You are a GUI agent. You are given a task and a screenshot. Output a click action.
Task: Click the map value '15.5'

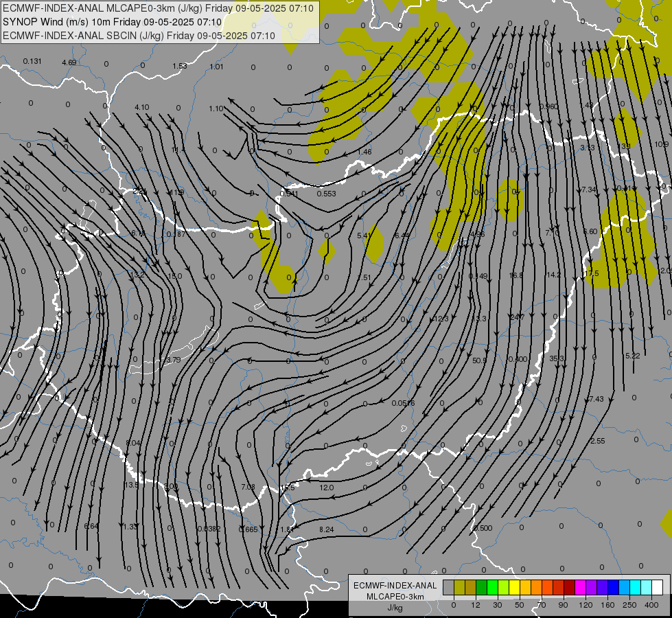pyautogui.click(x=288, y=488)
